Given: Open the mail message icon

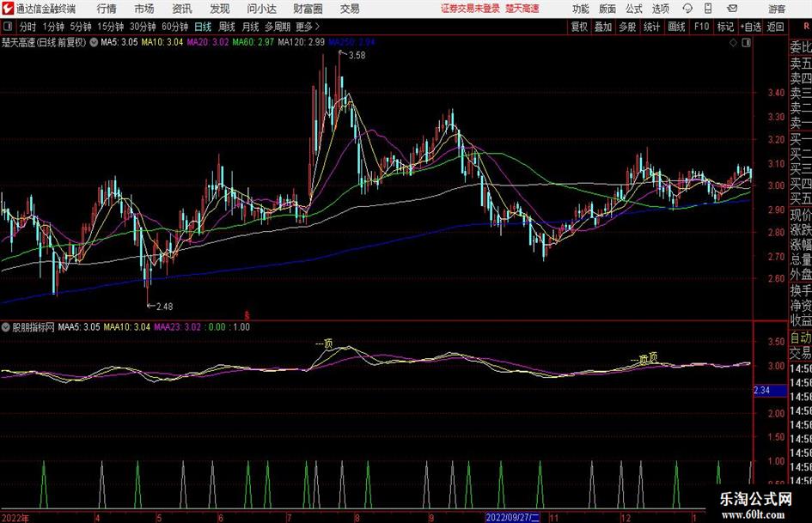Looking at the screenshot, I should [x=732, y=9].
